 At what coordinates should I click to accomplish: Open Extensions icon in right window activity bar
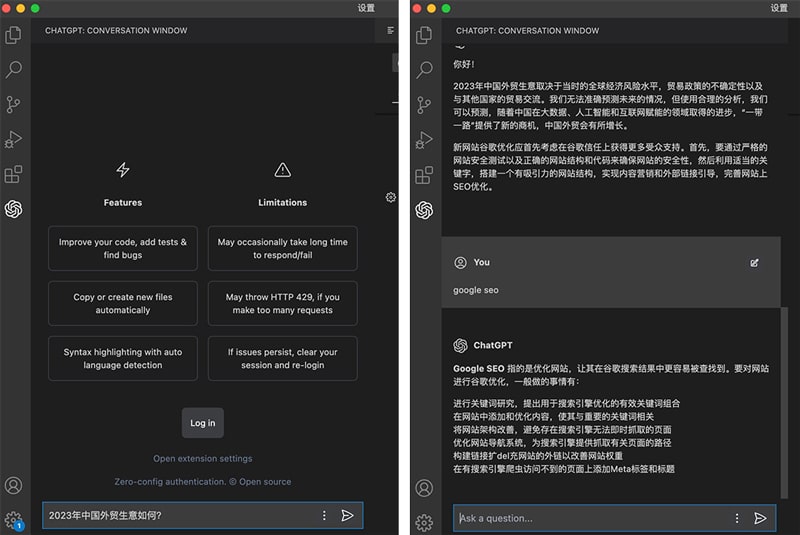click(424, 175)
